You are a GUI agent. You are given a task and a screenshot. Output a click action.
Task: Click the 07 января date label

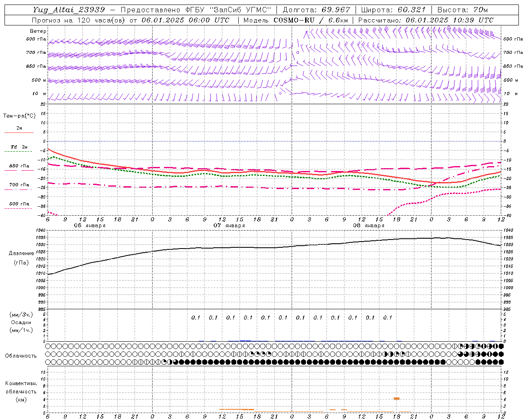pos(229,226)
